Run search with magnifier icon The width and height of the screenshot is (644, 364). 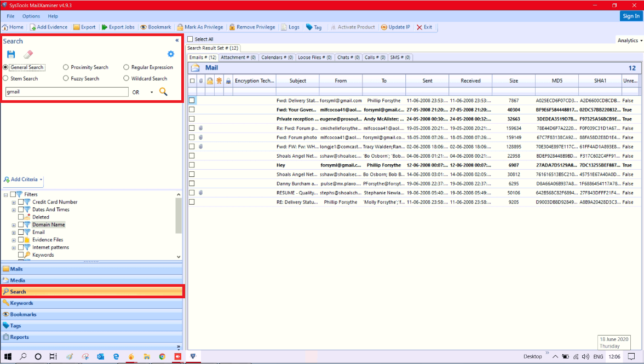[163, 91]
